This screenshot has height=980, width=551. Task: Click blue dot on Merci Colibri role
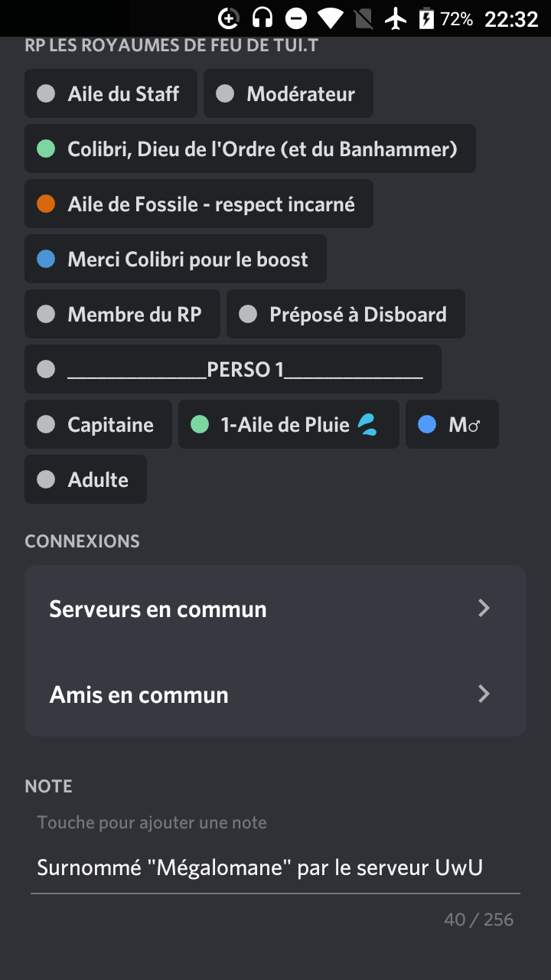[x=46, y=259]
